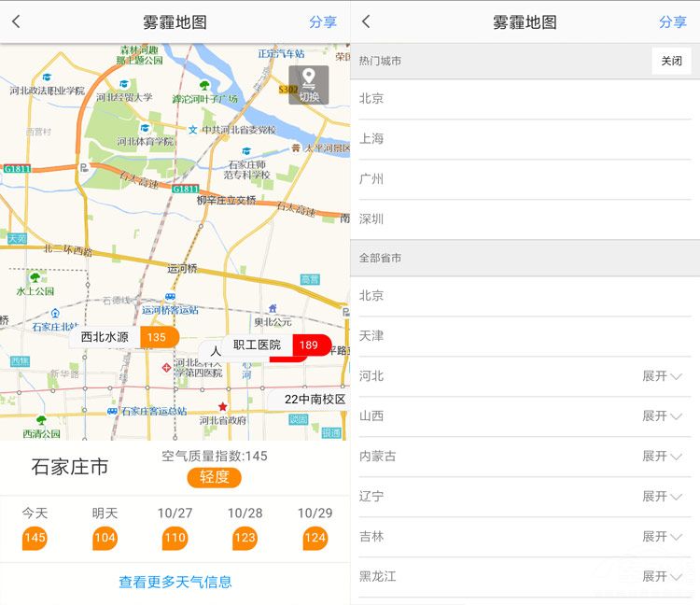Viewport: 700px width, 605px height.
Task: Tap 分享 on the map screen
Action: pyautogui.click(x=323, y=21)
